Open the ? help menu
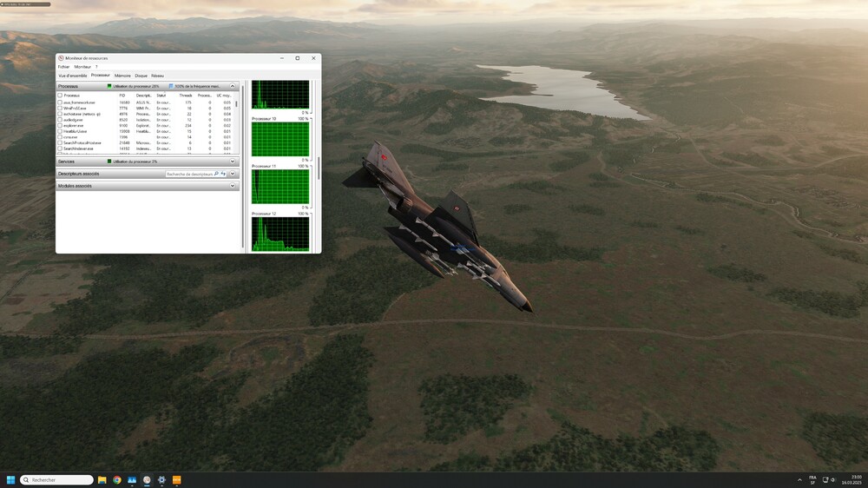 tap(96, 67)
